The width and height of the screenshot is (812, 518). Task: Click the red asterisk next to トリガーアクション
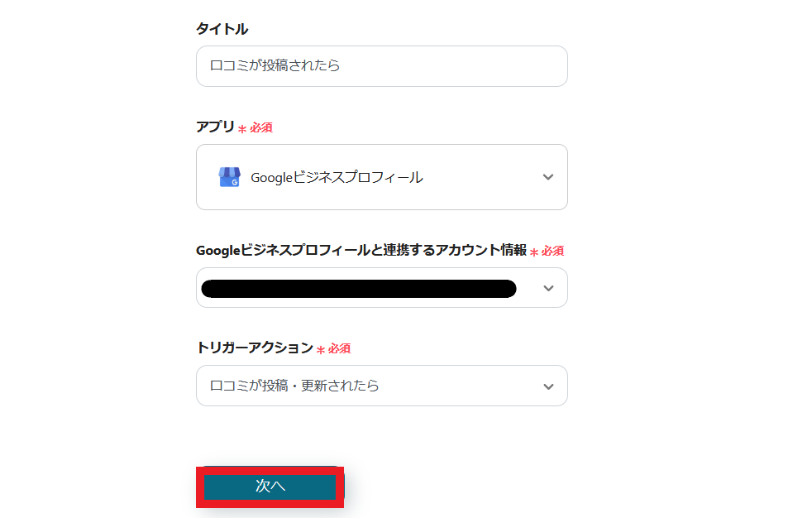pos(320,350)
